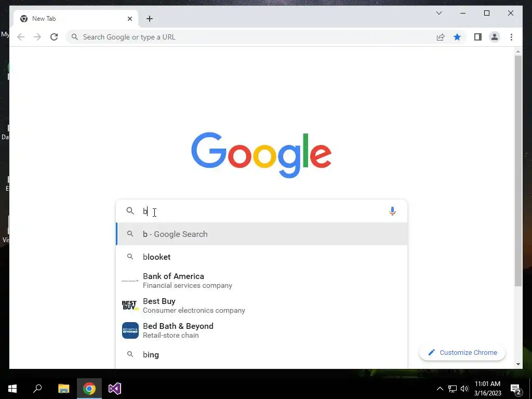The height and width of the screenshot is (399, 532).
Task: Open the taskbar search magnifier
Action: [37, 389]
